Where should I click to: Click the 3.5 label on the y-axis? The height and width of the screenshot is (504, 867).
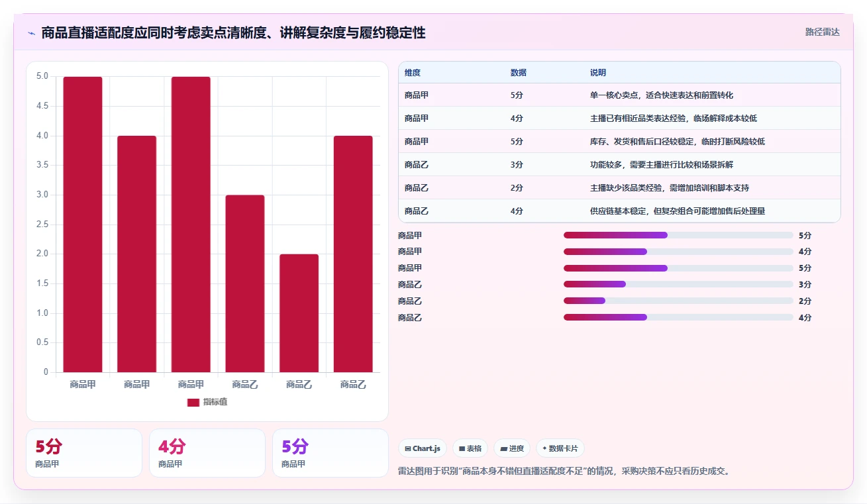[x=42, y=165]
